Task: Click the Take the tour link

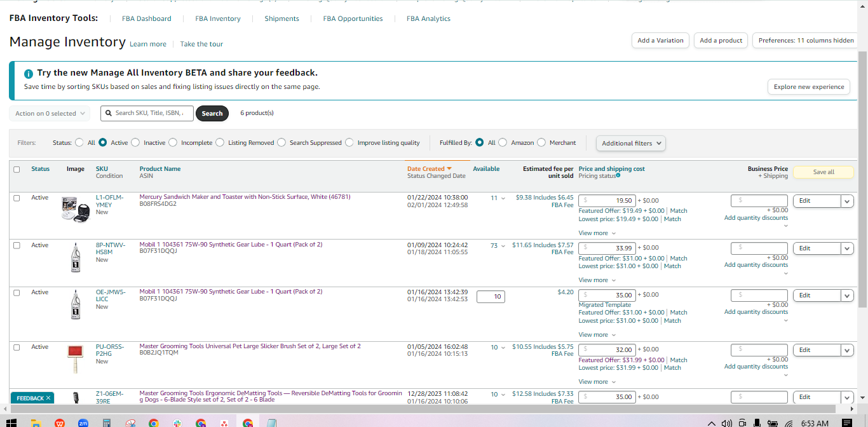Action: pyautogui.click(x=201, y=44)
